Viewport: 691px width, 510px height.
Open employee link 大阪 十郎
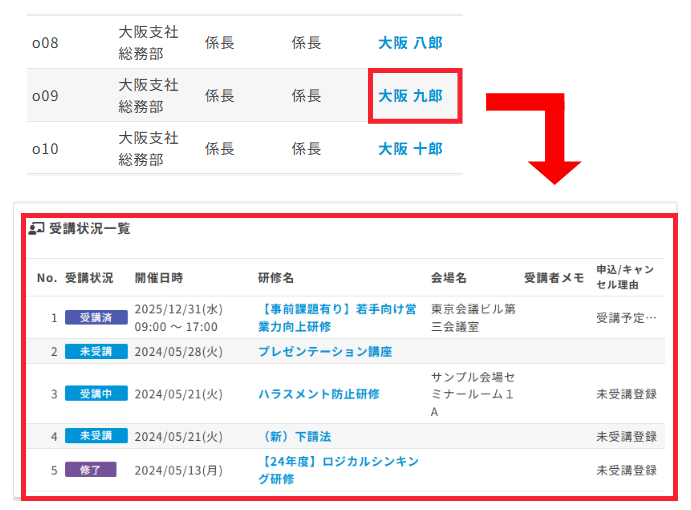click(410, 149)
